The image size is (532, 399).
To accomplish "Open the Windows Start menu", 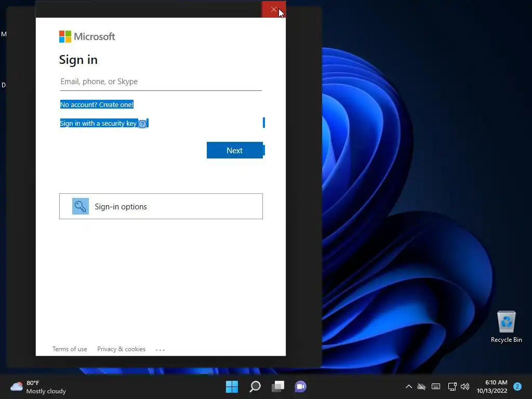I will (x=232, y=387).
